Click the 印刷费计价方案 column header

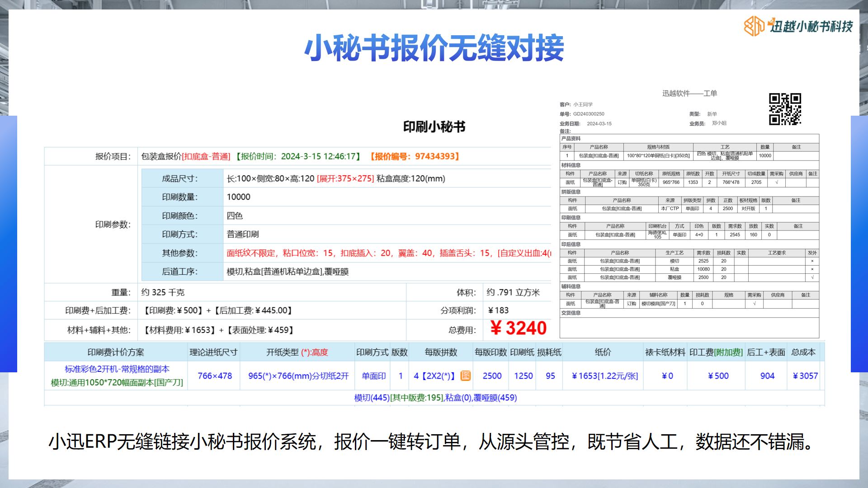point(116,352)
